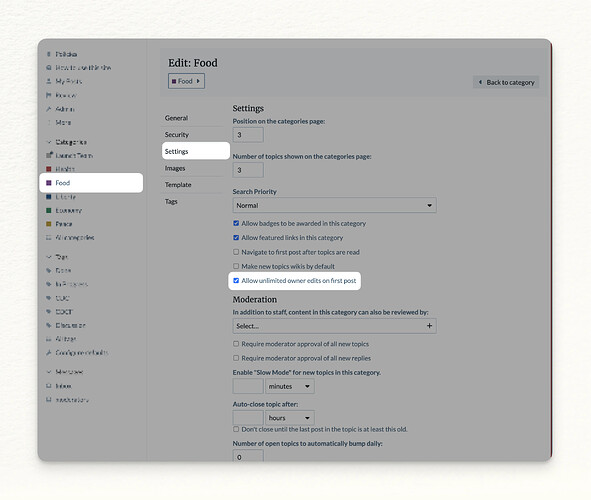Click the icon beside How to use this site
Screen dimensions: 591x500
(x=49, y=67)
